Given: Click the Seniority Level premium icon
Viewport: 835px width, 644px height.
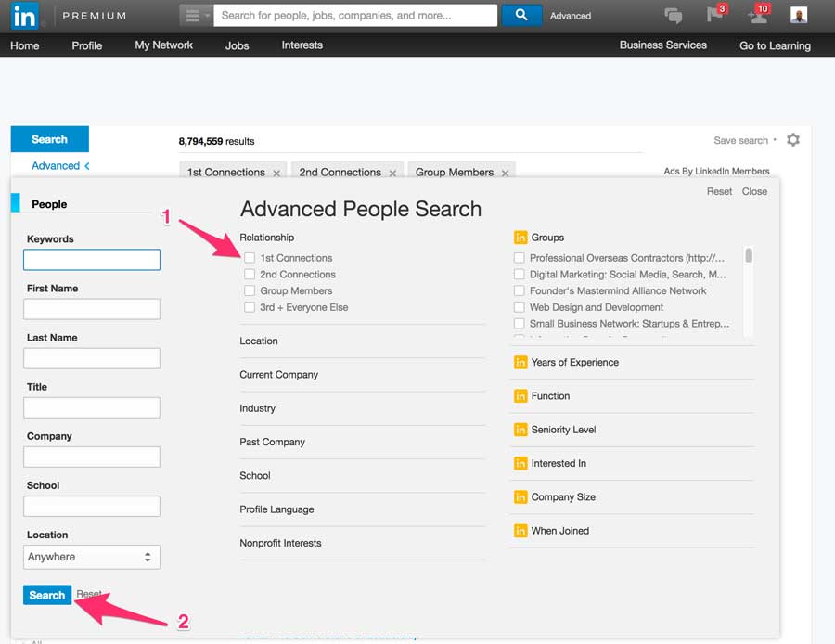Looking at the screenshot, I should click(x=520, y=430).
